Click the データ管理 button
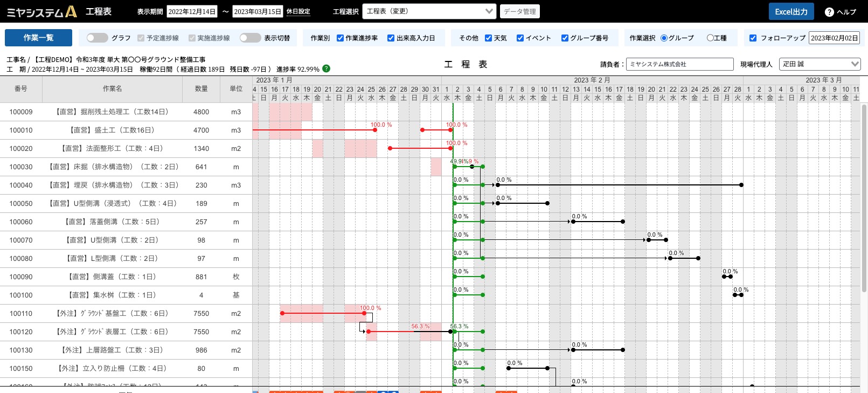Image resolution: width=868 pixels, height=393 pixels. click(x=519, y=11)
